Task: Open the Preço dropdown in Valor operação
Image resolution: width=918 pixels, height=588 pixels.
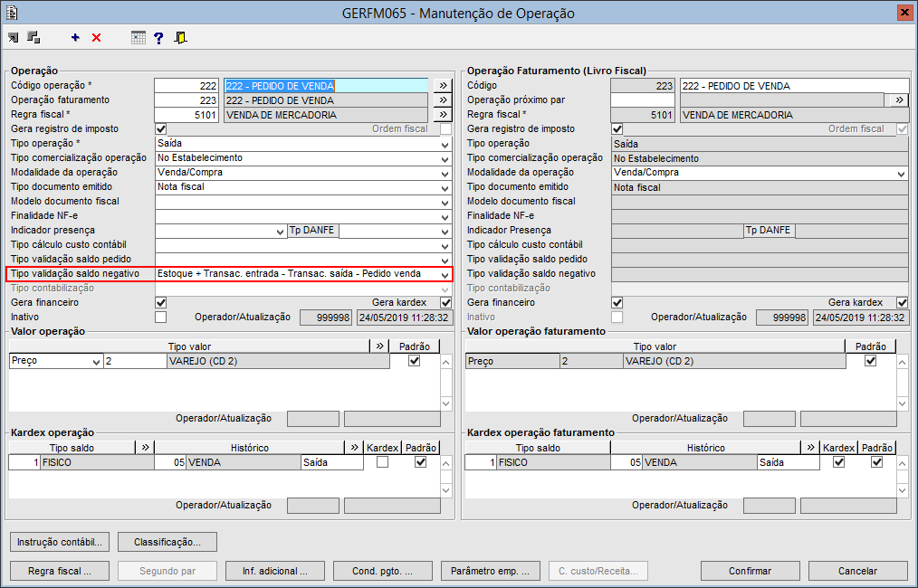Action: coord(97,362)
